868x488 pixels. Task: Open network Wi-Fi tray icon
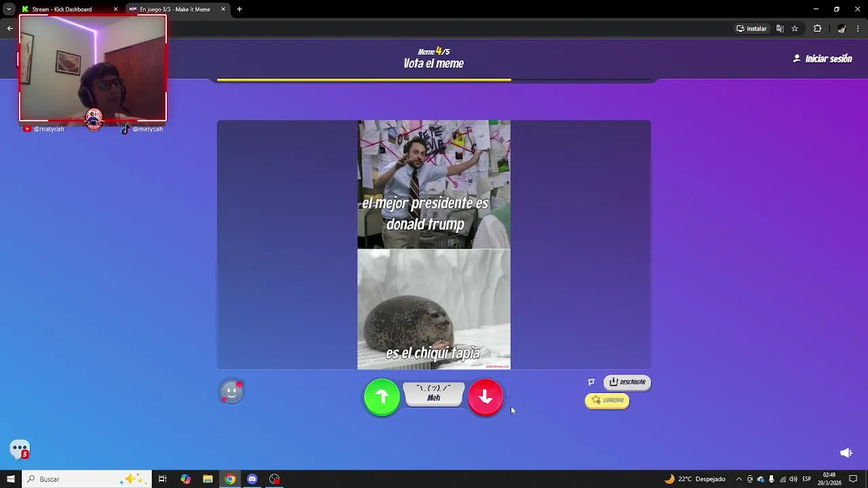(x=783, y=479)
